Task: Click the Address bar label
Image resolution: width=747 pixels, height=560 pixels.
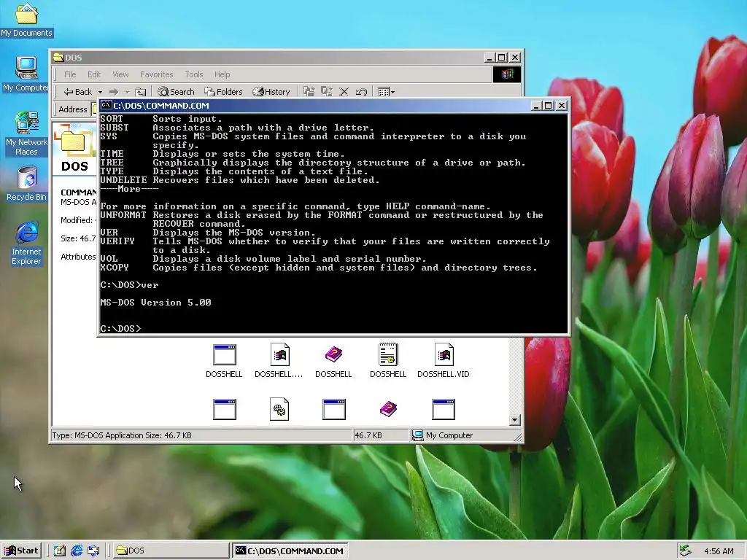Action: pos(73,109)
